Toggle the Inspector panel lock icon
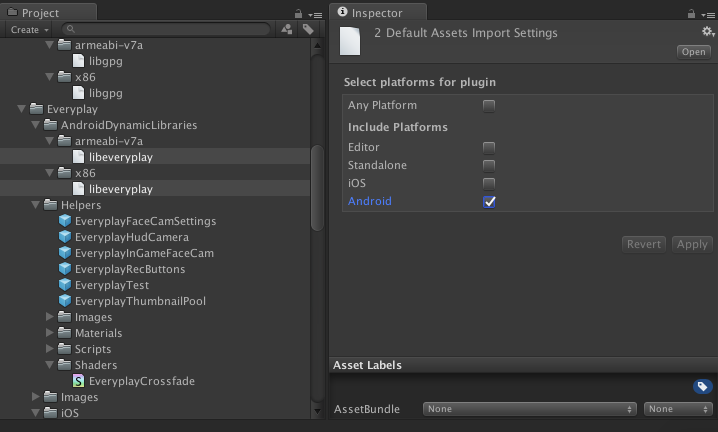 (692, 13)
